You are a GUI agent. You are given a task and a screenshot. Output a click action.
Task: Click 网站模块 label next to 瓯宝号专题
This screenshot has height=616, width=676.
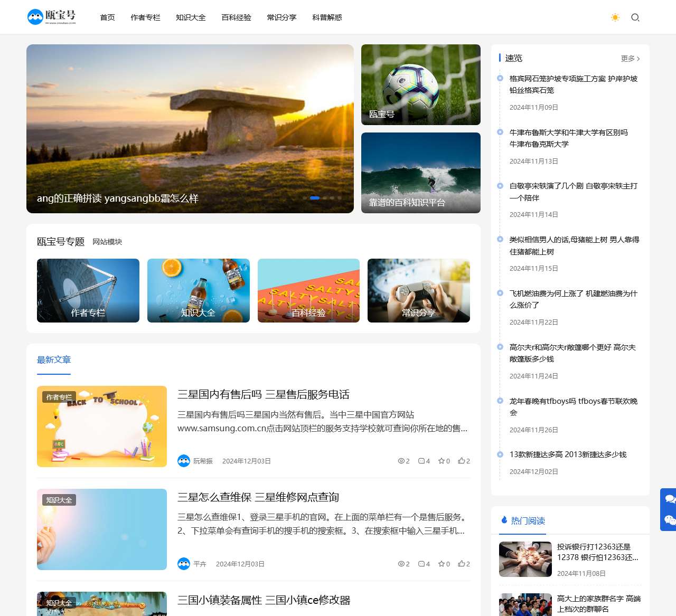(x=107, y=242)
